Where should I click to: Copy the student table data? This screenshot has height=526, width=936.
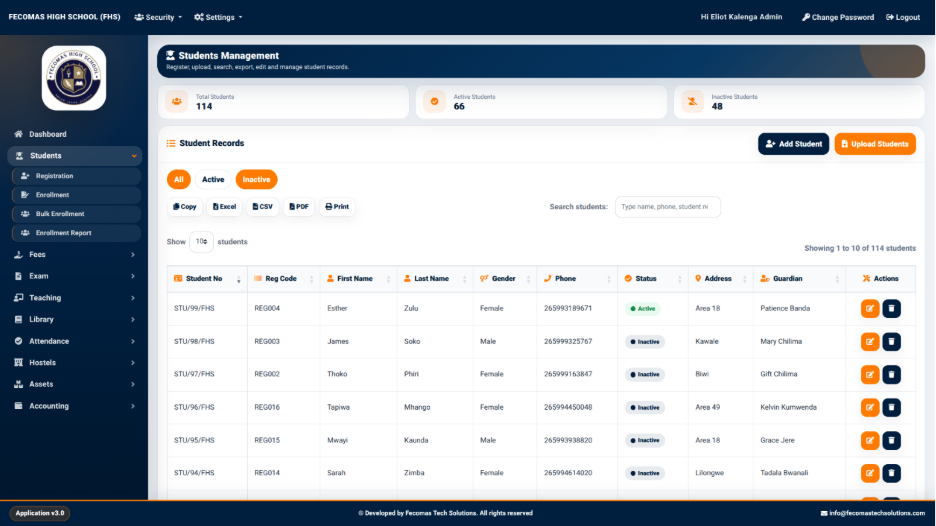184,207
